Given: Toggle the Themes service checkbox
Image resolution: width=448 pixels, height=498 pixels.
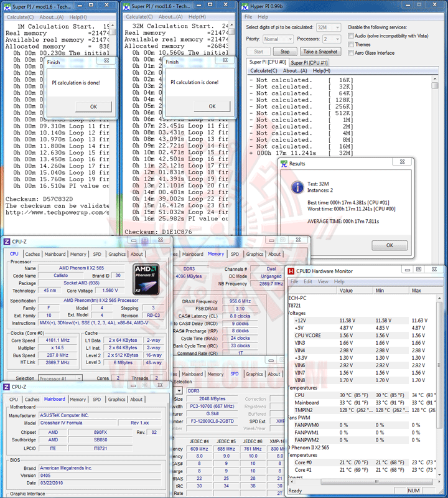Looking at the screenshot, I should pos(351,44).
